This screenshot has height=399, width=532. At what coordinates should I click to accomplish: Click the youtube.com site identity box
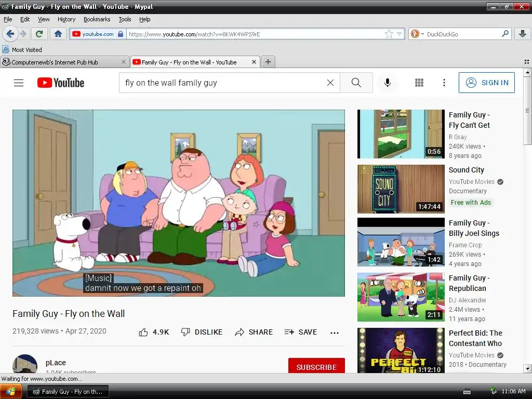[x=98, y=34]
